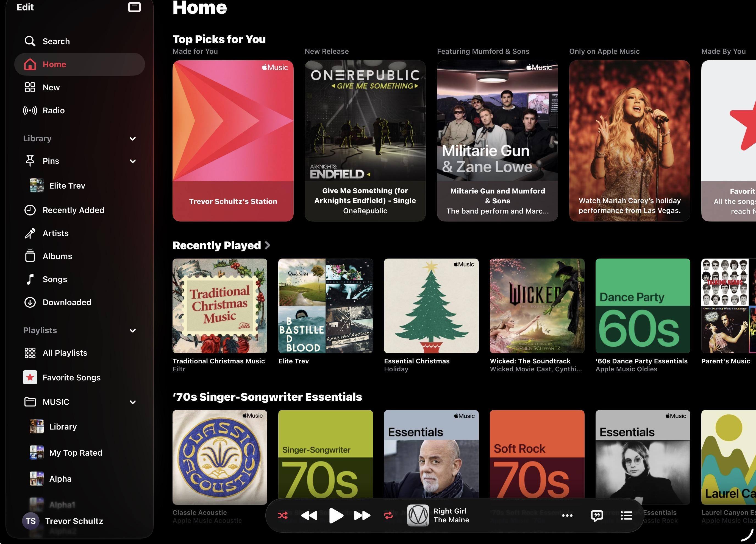This screenshot has height=544, width=756.
Task: Go to previous track with rewind button
Action: 309,516
